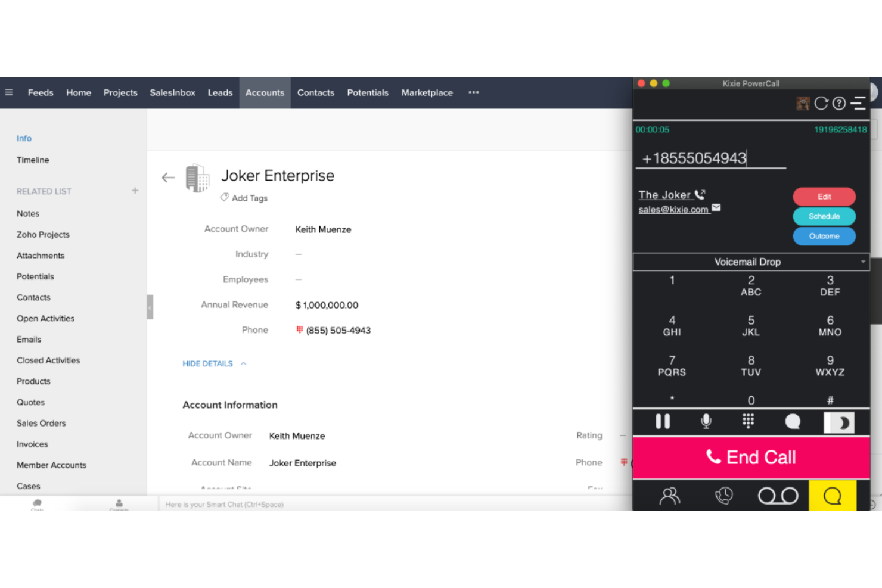Select Info in the left sidebar
Viewport: 882px width, 588px height.
24,138
